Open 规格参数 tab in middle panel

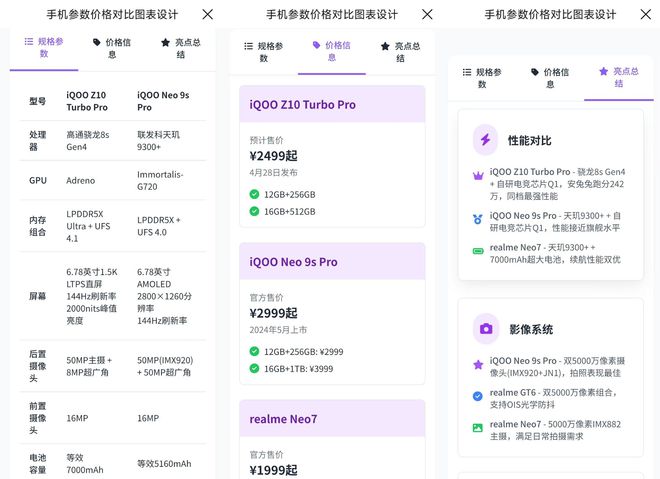pos(263,52)
